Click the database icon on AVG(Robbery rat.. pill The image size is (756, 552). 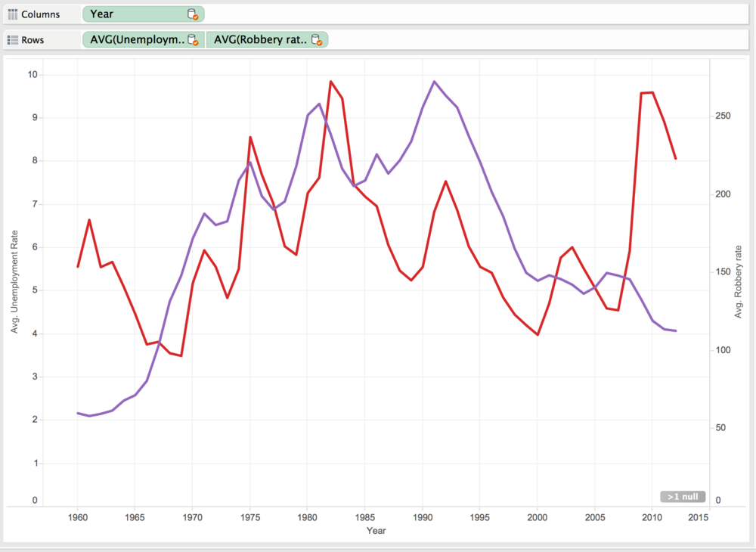[x=316, y=40]
